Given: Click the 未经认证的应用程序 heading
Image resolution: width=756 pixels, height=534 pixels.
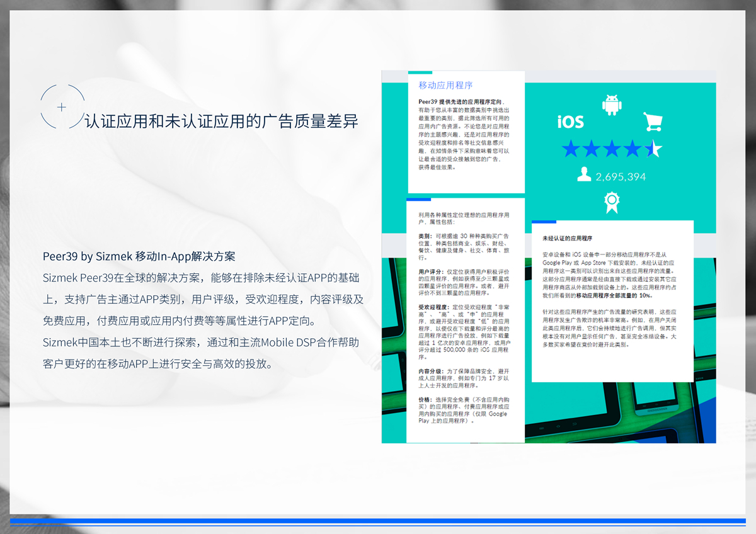Looking at the screenshot, I should (x=568, y=239).
